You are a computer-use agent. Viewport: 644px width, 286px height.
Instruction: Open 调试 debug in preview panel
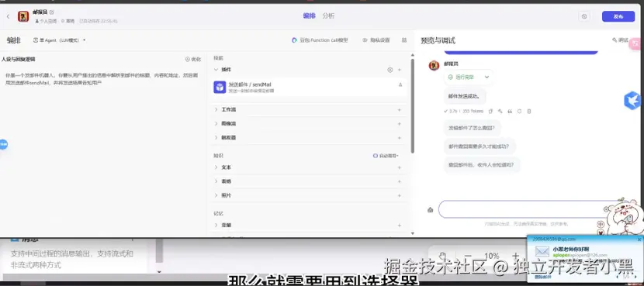[620, 40]
